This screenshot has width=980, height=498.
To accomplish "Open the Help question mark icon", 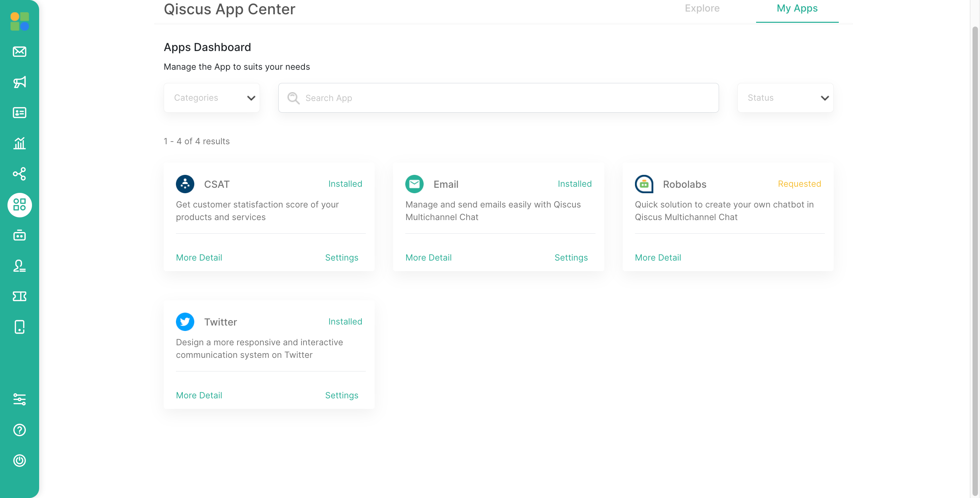I will click(x=19, y=430).
